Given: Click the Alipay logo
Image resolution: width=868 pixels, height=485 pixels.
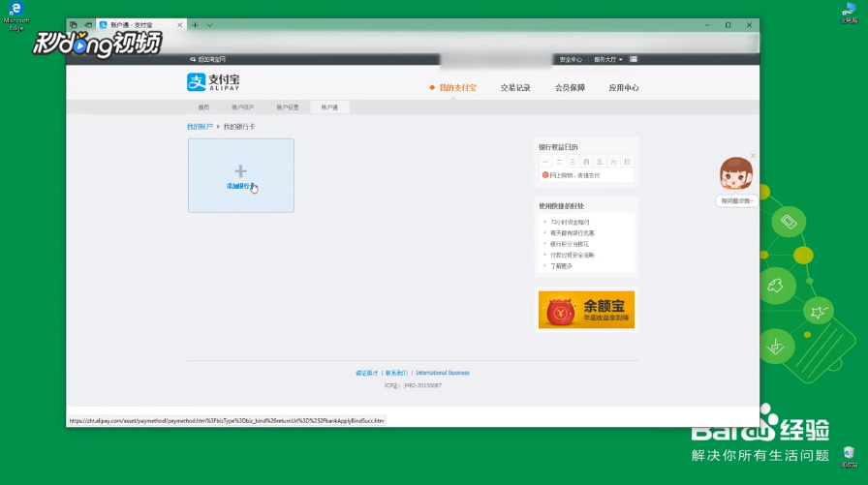Looking at the screenshot, I should (x=213, y=82).
